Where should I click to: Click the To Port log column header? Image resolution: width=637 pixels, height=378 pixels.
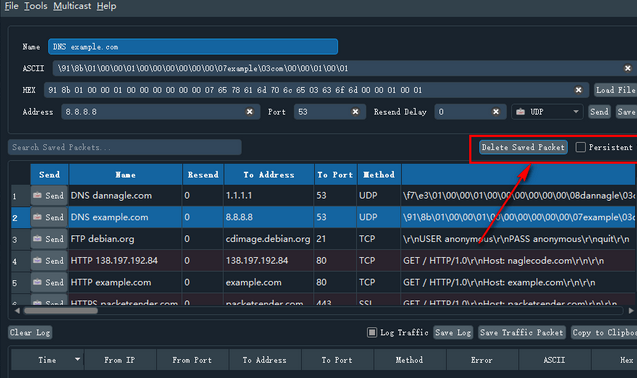click(x=337, y=360)
